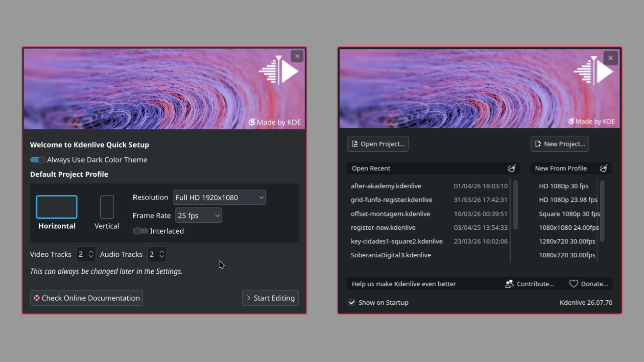Click the Check Online Documentation button
The width and height of the screenshot is (644, 362).
point(87,298)
